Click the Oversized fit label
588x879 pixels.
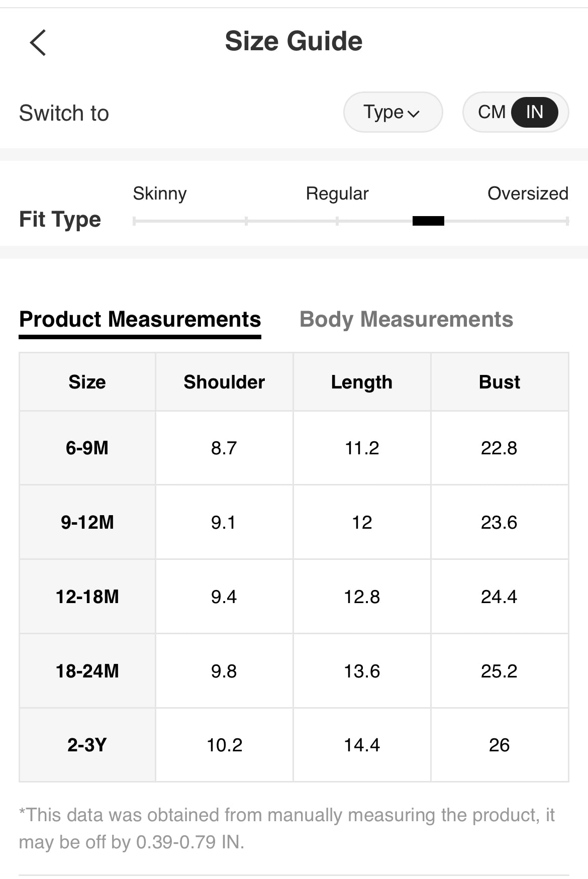(x=528, y=193)
